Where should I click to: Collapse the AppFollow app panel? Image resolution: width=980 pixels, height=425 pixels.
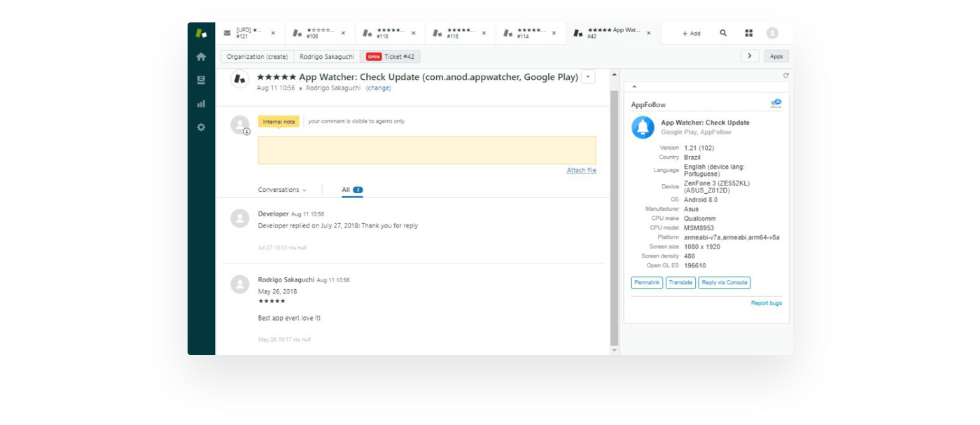pyautogui.click(x=634, y=88)
